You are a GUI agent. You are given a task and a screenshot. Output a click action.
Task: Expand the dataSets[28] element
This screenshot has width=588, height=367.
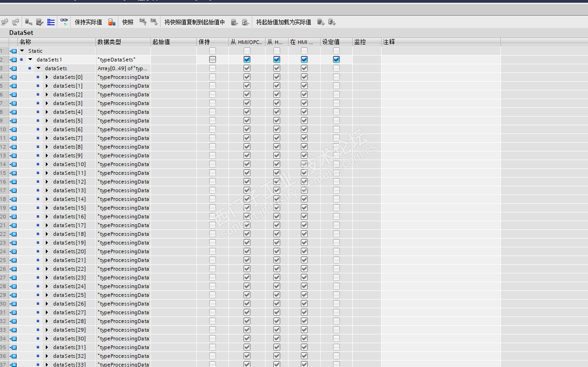click(x=47, y=321)
